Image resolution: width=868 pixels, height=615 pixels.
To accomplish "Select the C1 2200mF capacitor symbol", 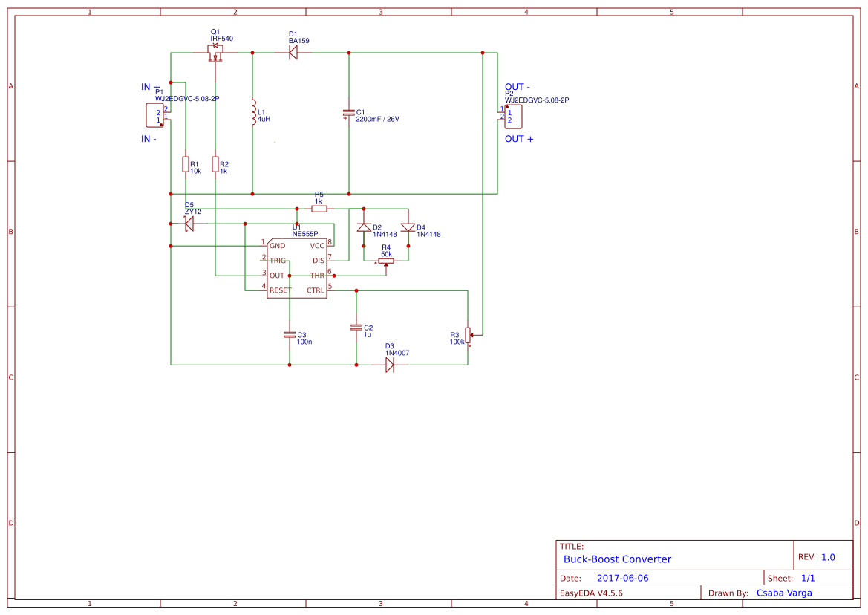I will (x=347, y=113).
